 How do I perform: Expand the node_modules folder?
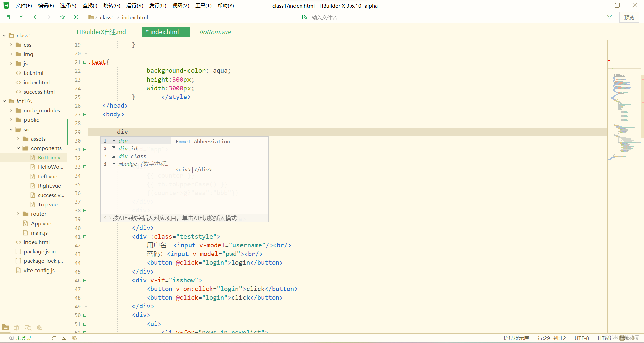[11, 110]
